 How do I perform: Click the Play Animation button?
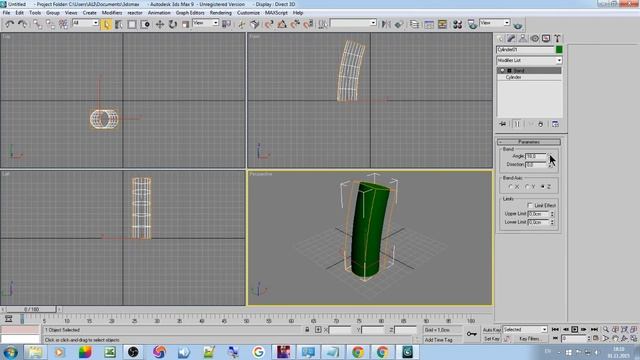(575, 329)
